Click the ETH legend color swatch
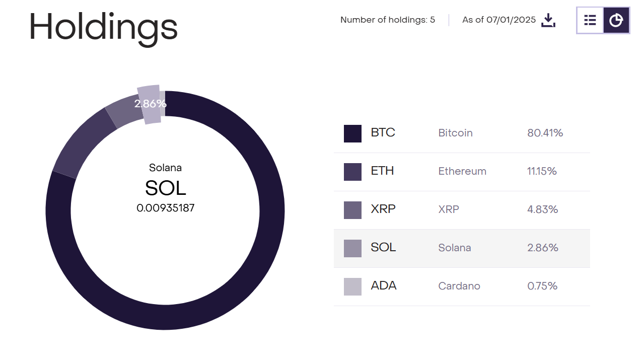 (352, 172)
